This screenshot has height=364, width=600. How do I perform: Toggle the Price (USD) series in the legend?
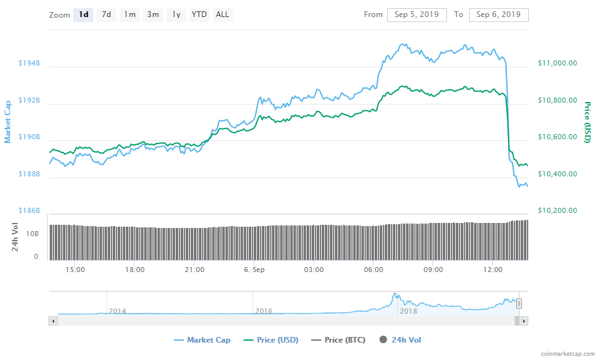[270, 339]
